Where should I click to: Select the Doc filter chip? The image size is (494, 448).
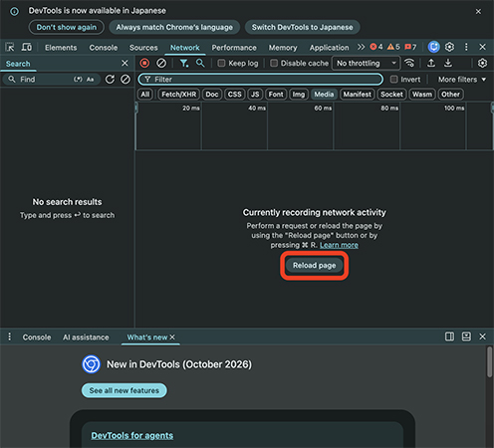tap(212, 95)
